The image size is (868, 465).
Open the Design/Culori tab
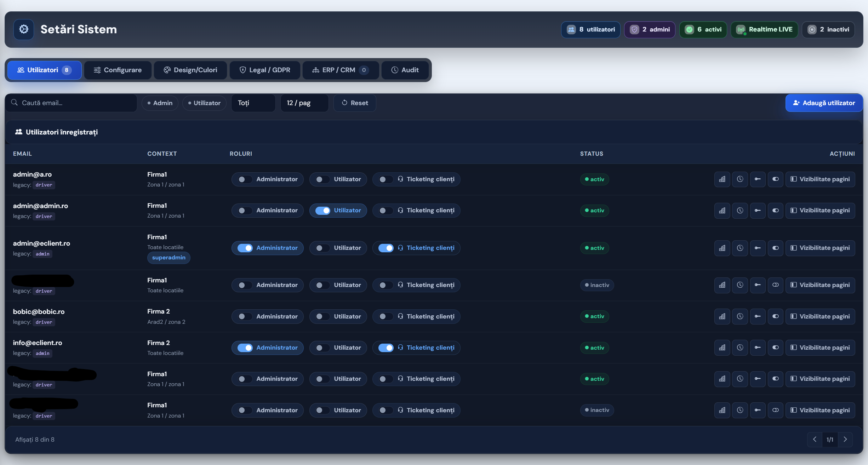(190, 70)
